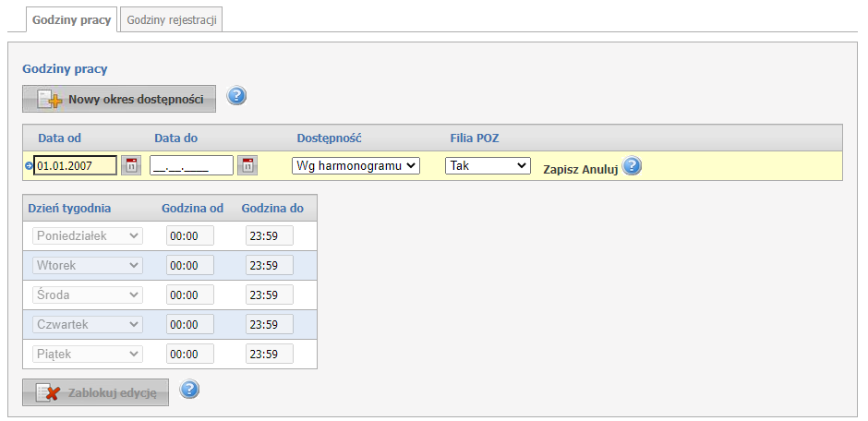Click Godzina do field for Piątek

click(x=269, y=354)
